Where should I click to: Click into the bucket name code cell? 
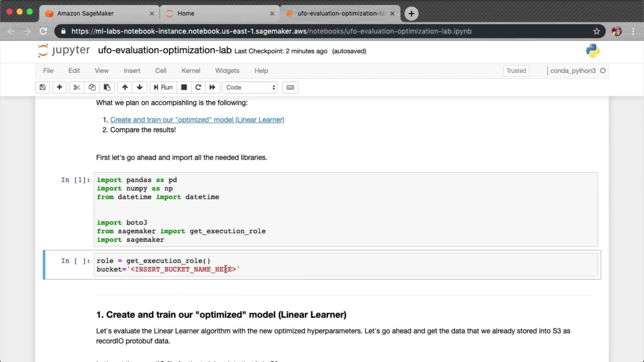click(x=335, y=265)
